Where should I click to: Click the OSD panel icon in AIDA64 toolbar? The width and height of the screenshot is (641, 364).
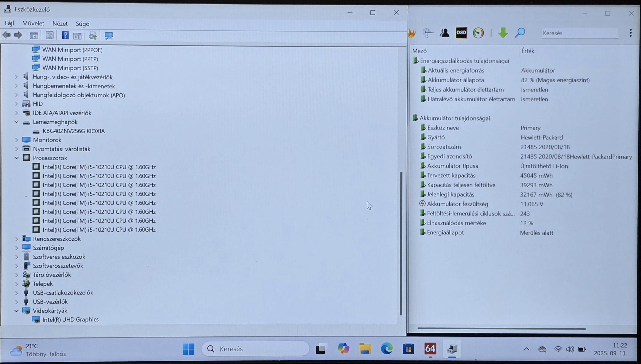tap(461, 33)
